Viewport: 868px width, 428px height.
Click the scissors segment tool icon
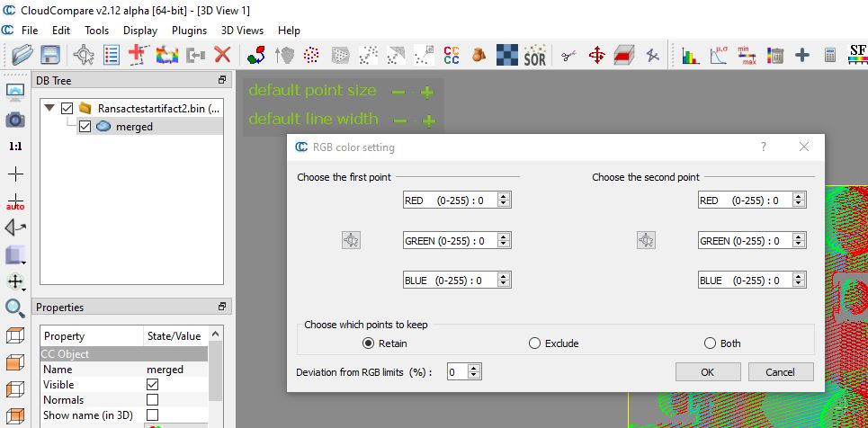[568, 56]
